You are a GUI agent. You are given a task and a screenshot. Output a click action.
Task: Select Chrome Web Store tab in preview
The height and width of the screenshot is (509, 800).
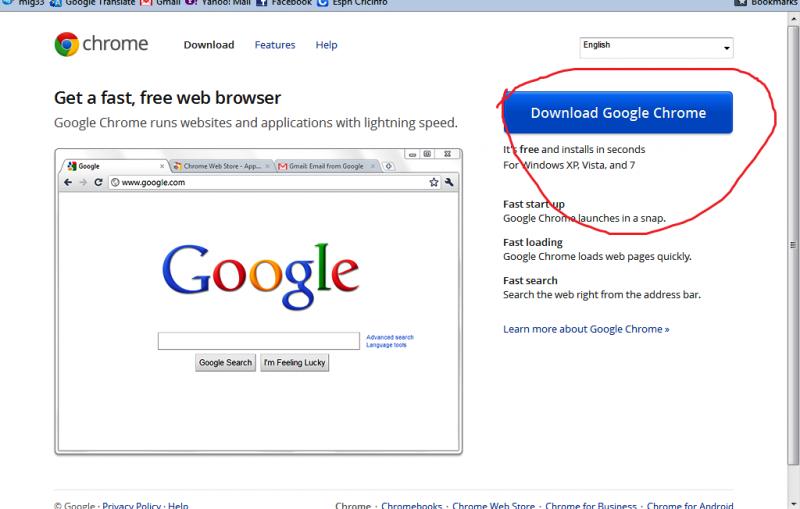pos(220,166)
